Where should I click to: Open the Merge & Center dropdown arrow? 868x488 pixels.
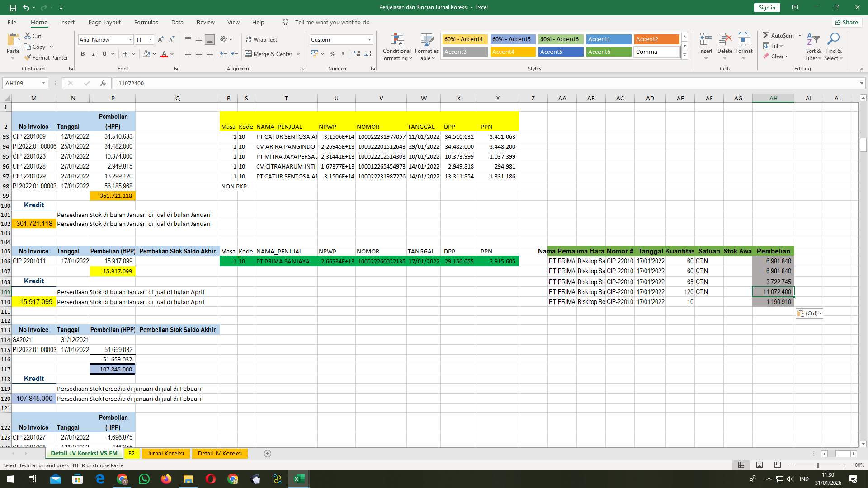(298, 54)
